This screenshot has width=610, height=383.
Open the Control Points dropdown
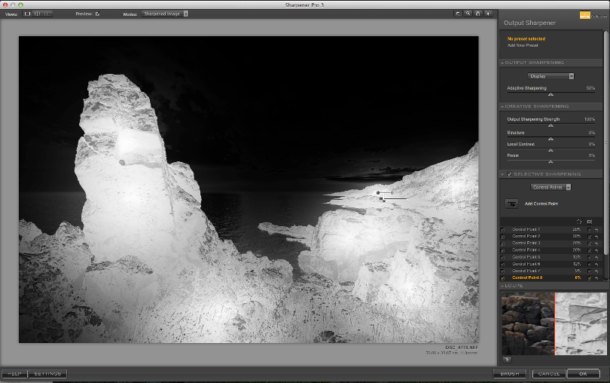(551, 187)
